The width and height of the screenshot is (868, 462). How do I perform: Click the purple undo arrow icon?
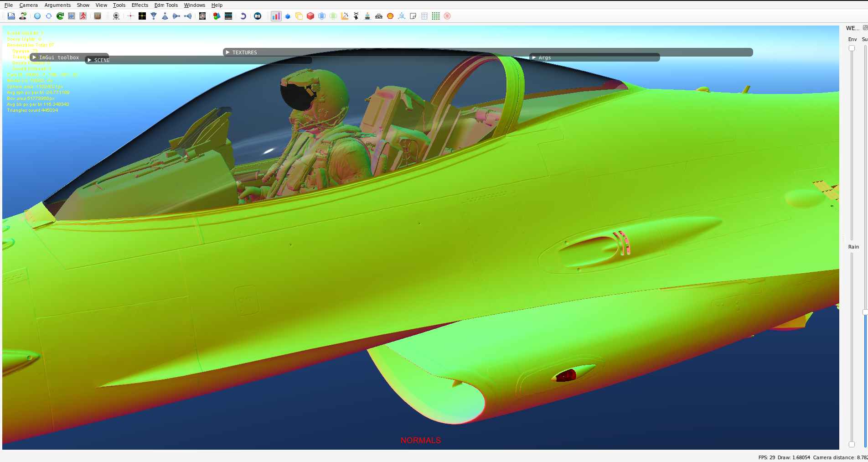pyautogui.click(x=243, y=16)
